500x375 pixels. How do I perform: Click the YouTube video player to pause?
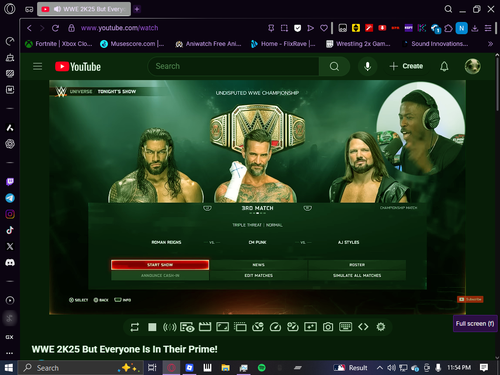[x=257, y=197]
